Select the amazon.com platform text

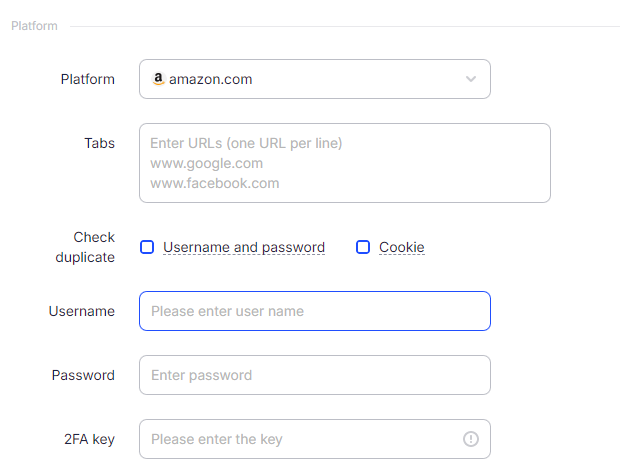(x=210, y=79)
